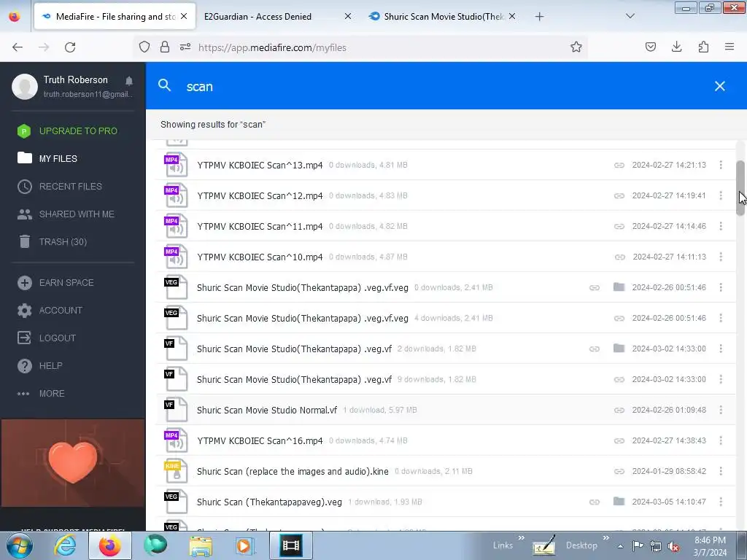Click MP4 file icon of YTPMV KCBOIEC Scan^13.mp4
747x560 pixels.
(176, 166)
